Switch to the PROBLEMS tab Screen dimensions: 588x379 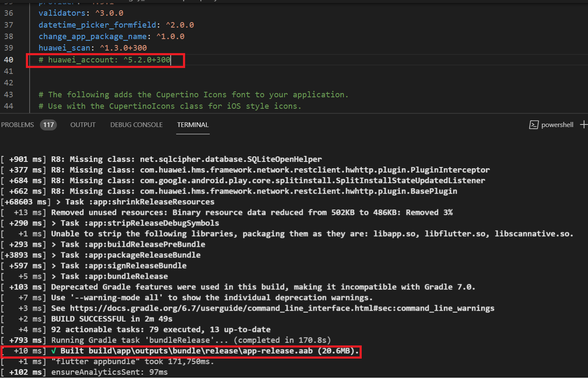coord(17,124)
